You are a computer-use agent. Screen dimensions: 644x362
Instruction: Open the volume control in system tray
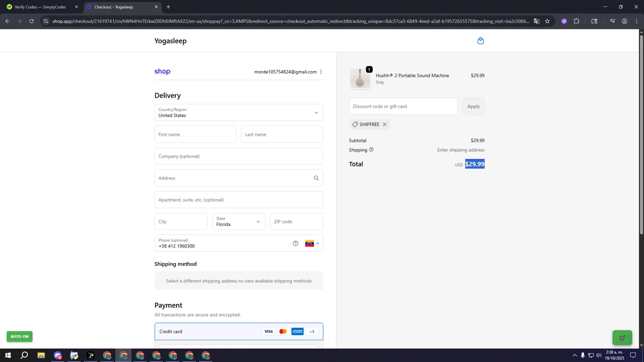coord(599,355)
